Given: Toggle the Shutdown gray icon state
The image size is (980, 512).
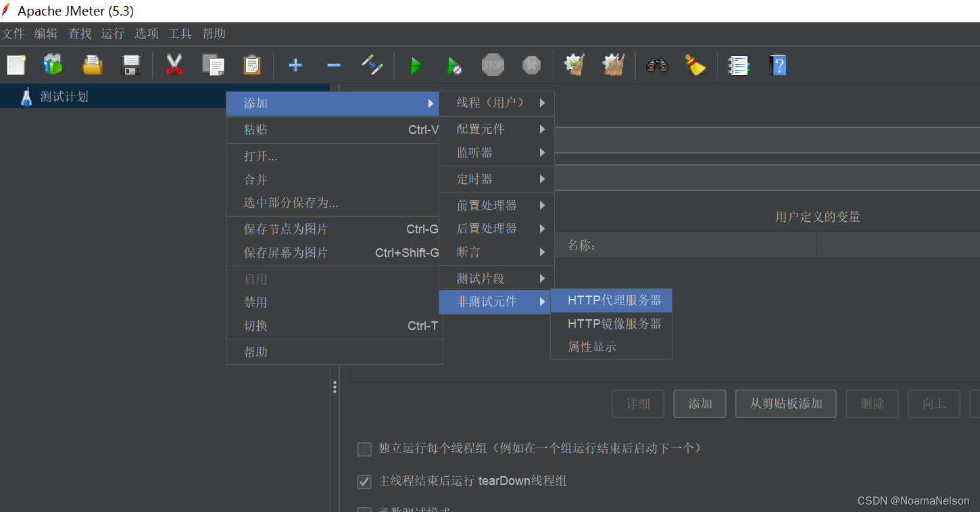Looking at the screenshot, I should (531, 64).
